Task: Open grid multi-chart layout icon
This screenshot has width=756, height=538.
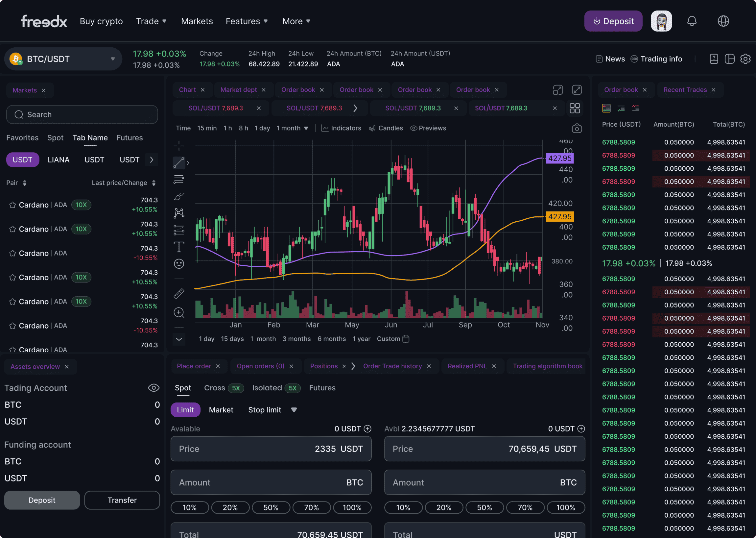Action: (x=575, y=108)
